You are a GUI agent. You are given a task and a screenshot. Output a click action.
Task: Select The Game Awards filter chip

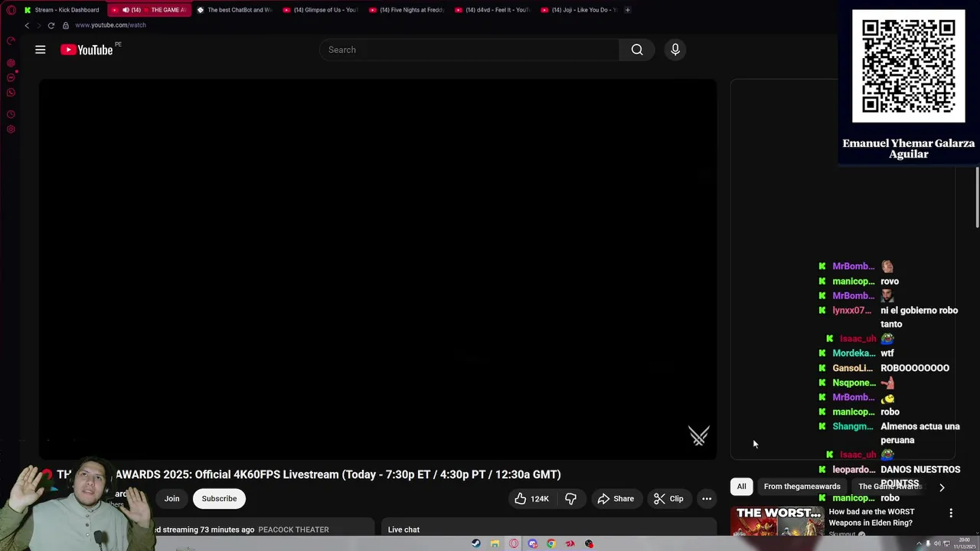(890, 487)
